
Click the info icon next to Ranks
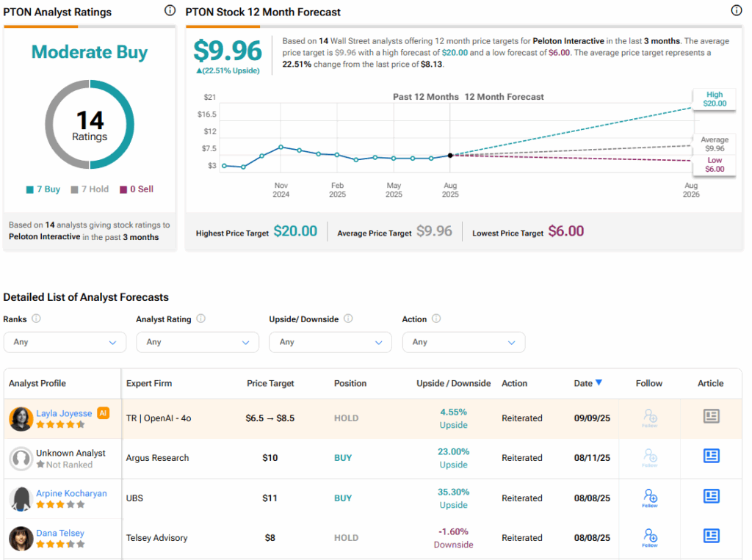tap(36, 319)
